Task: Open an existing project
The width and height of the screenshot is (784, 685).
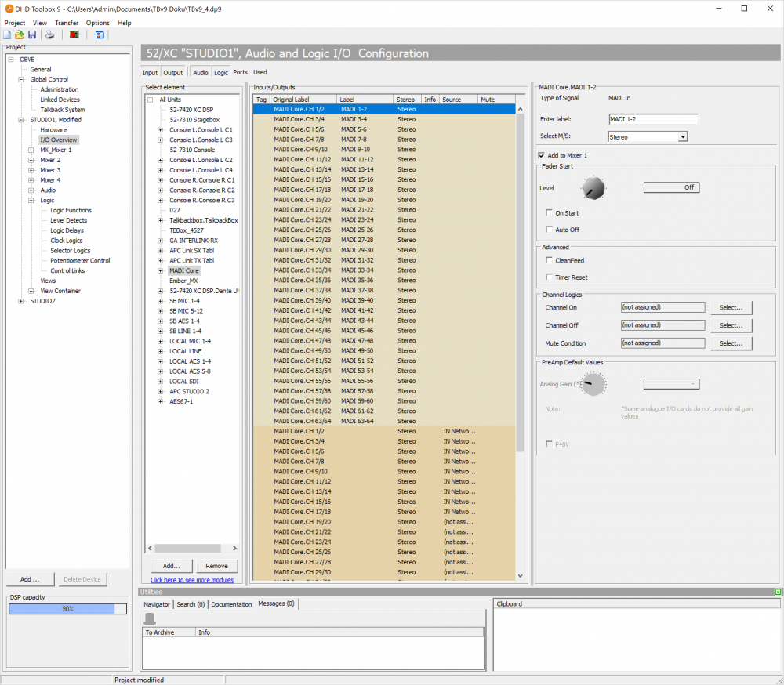Action: point(19,34)
